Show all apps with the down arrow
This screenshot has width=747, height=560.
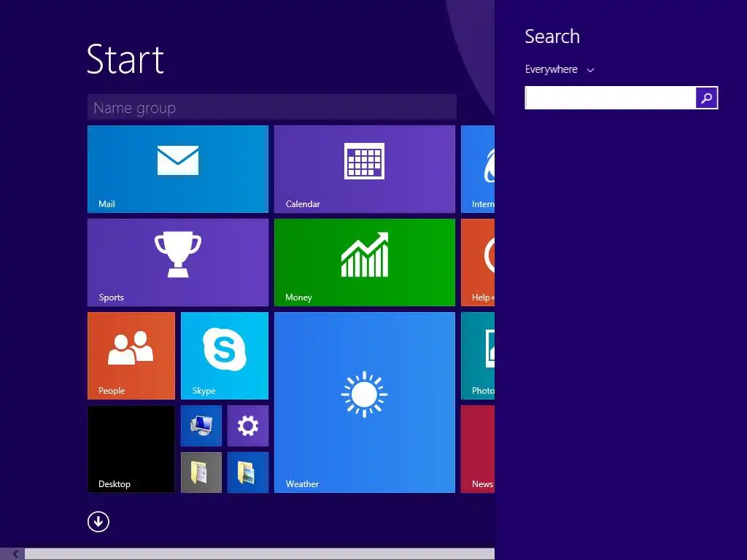click(x=98, y=521)
